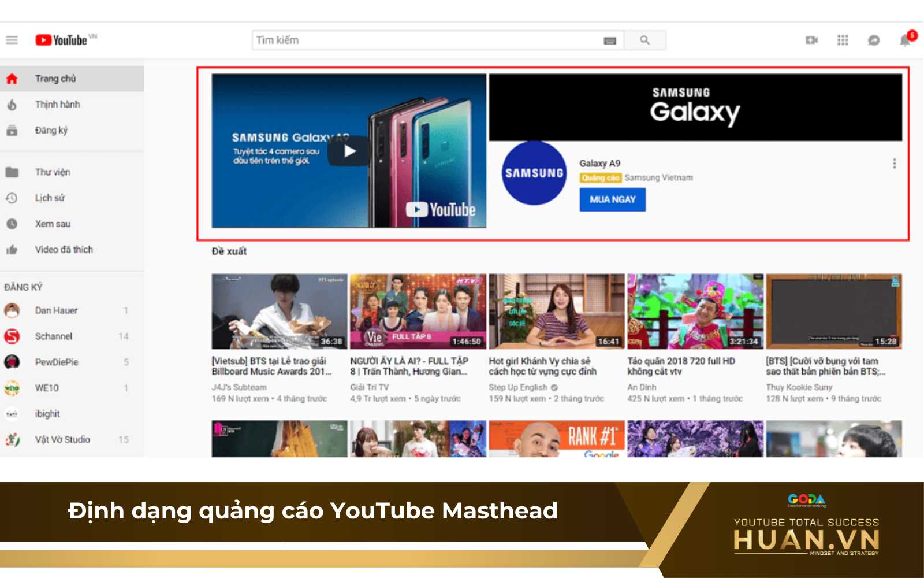
Task: Click the J4J's Subteam channel name
Action: click(x=239, y=387)
